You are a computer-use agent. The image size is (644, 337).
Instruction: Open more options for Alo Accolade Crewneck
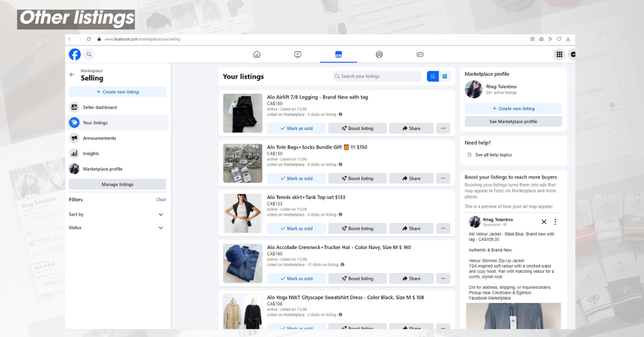coord(443,279)
